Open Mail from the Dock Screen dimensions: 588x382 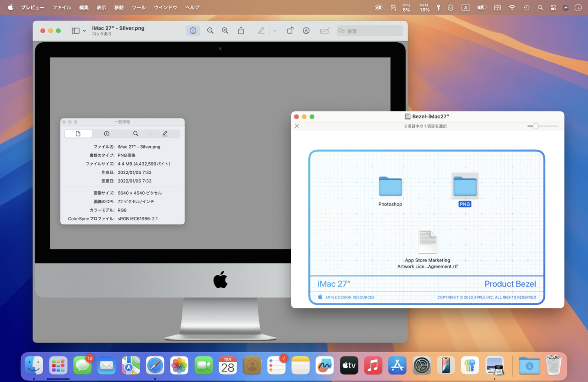(x=107, y=365)
